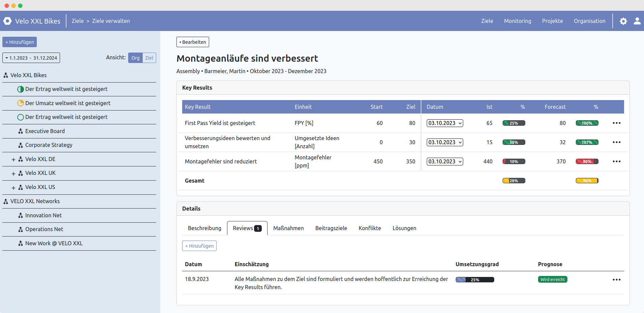
Task: Click org icon beside Corporate Strategy
Action: pos(21,145)
